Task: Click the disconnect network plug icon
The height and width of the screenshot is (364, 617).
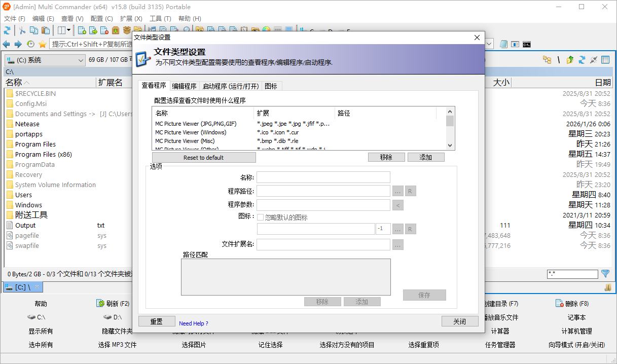Action: [594, 60]
